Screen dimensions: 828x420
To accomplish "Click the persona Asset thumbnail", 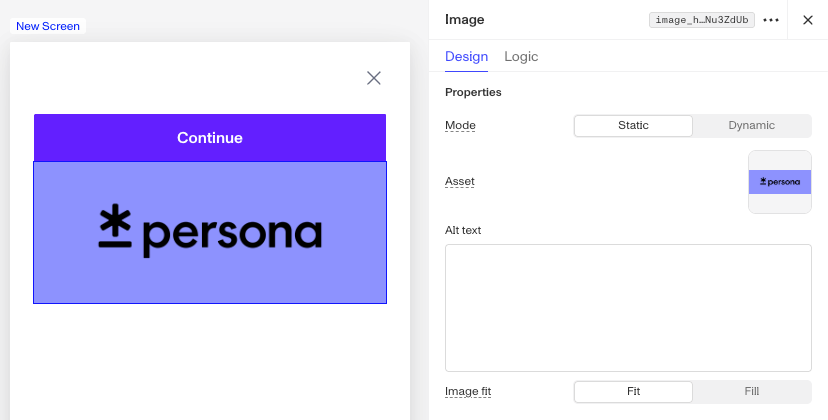I will (x=780, y=182).
